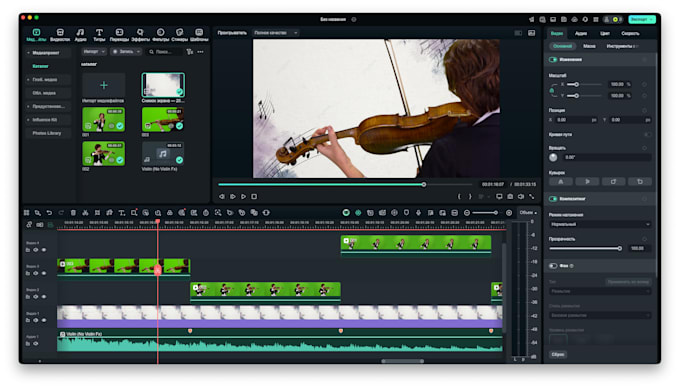Expand the Influence Kit tree item
This screenshot has height=389, width=680.
pos(28,120)
